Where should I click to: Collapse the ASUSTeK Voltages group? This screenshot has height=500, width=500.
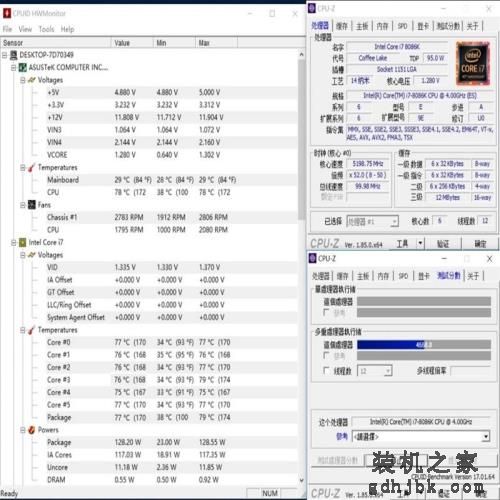point(23,80)
